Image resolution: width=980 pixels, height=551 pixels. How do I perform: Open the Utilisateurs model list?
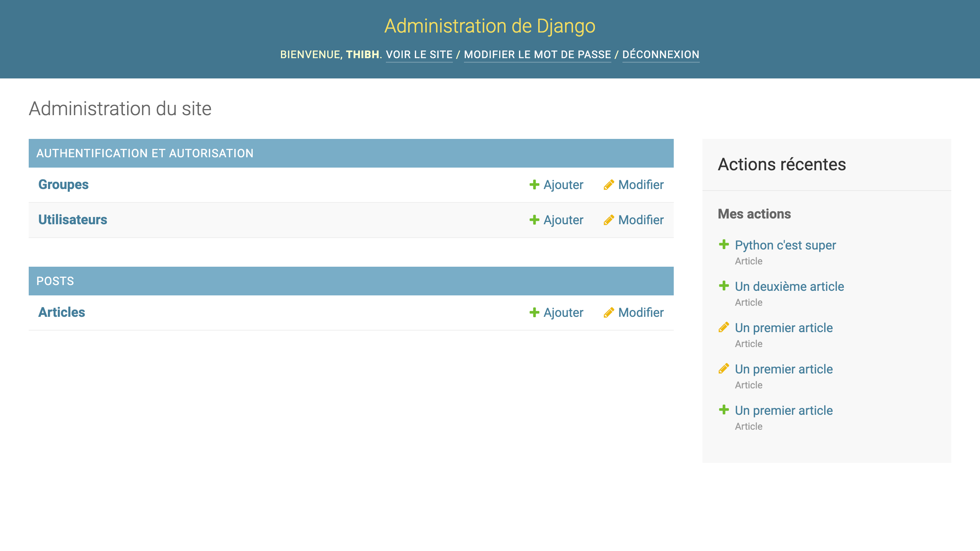pyautogui.click(x=73, y=220)
